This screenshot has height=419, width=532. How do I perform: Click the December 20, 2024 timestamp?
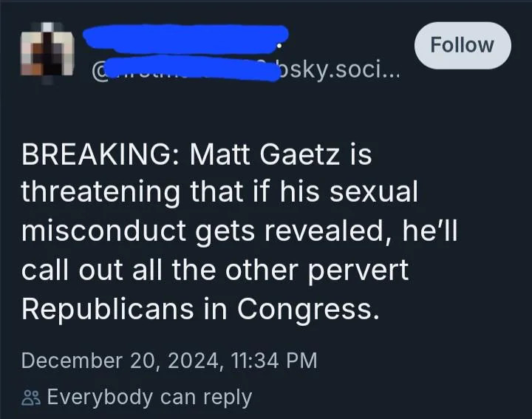click(x=169, y=361)
